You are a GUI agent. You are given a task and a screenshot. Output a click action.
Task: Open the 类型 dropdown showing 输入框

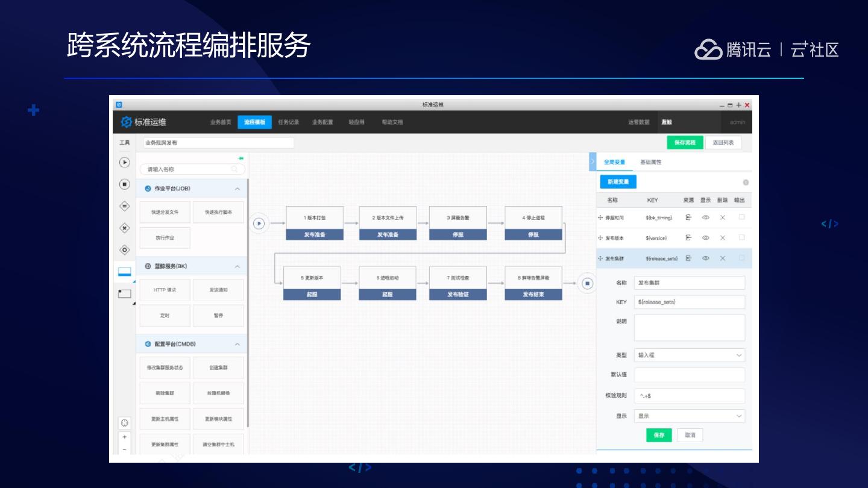coord(690,355)
